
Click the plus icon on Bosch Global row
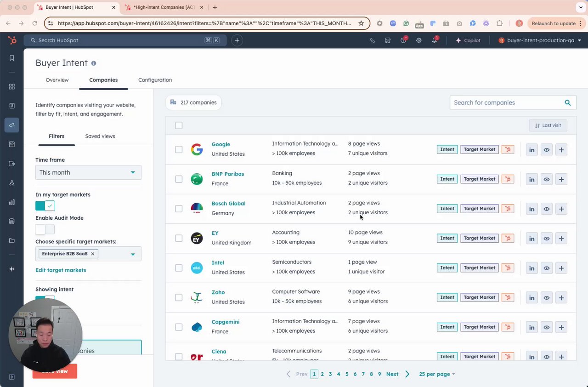pyautogui.click(x=561, y=209)
